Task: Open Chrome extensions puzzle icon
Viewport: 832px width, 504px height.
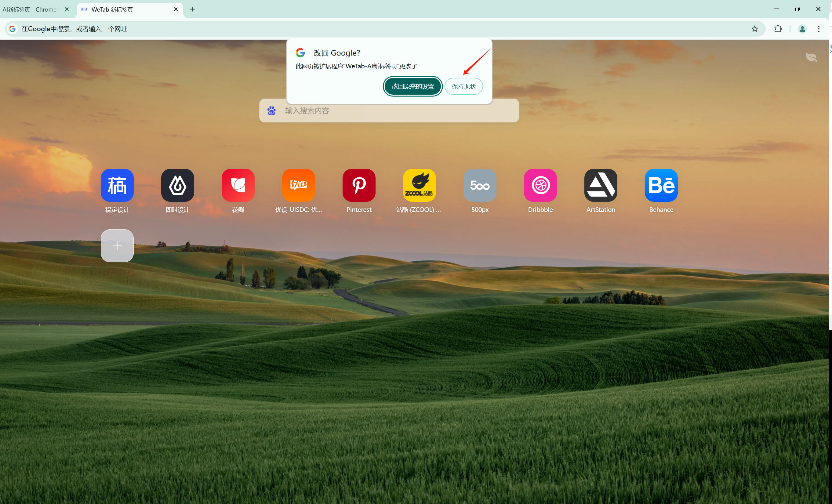Action: coord(778,29)
